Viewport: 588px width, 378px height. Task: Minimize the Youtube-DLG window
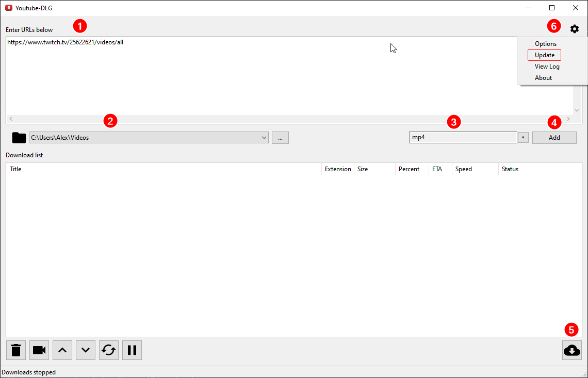tap(529, 8)
